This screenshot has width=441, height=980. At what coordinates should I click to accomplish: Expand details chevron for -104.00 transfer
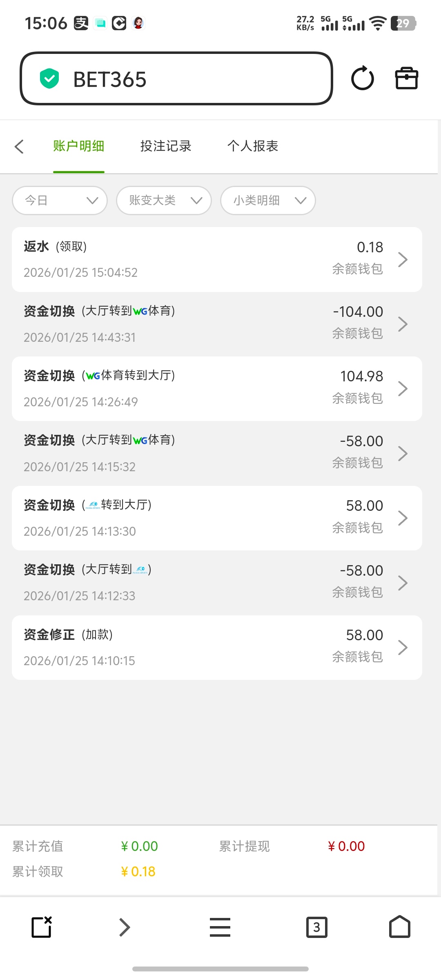coord(403,324)
